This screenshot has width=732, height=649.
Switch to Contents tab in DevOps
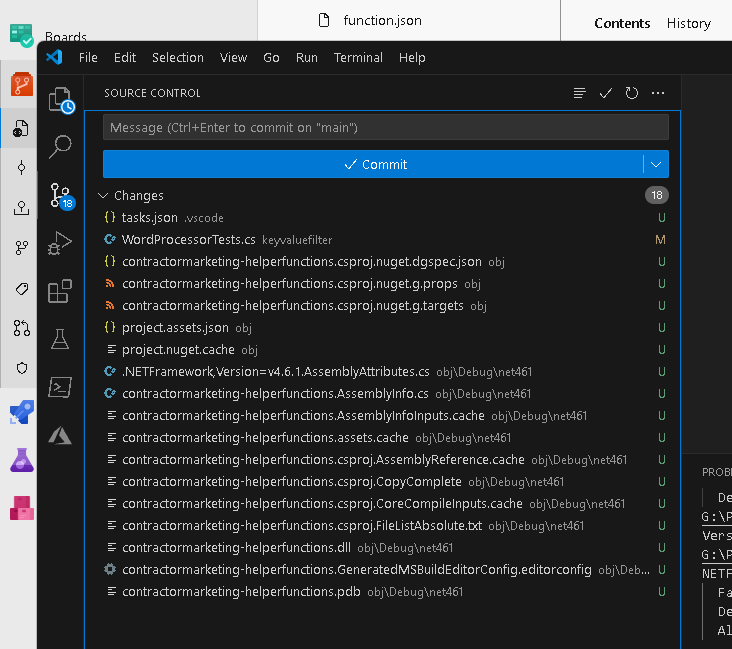point(622,23)
